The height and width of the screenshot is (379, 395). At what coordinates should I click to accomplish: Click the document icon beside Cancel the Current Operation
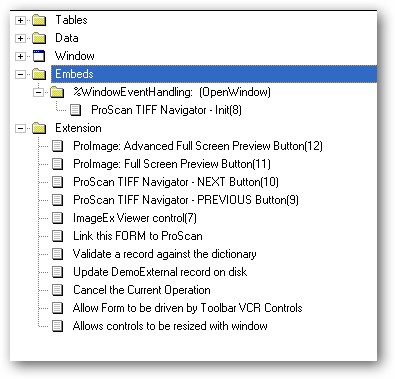[x=57, y=290]
